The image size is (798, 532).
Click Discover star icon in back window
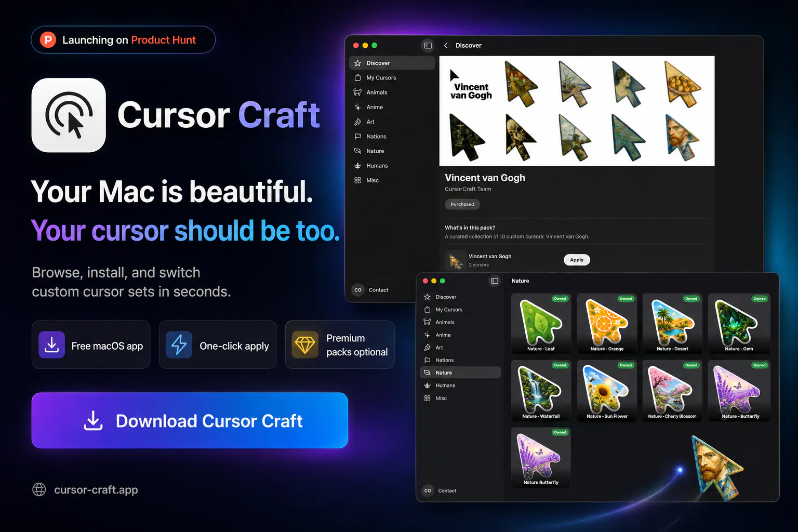(357, 63)
